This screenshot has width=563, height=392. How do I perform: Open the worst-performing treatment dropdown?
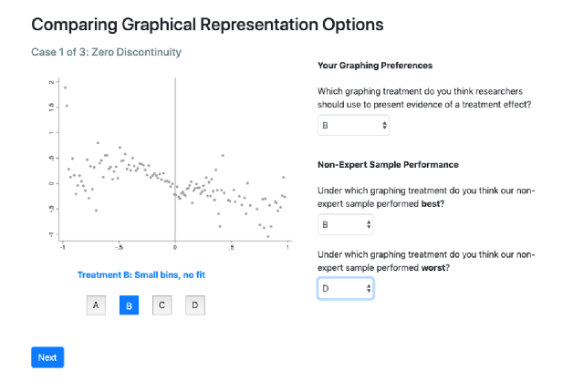click(346, 288)
